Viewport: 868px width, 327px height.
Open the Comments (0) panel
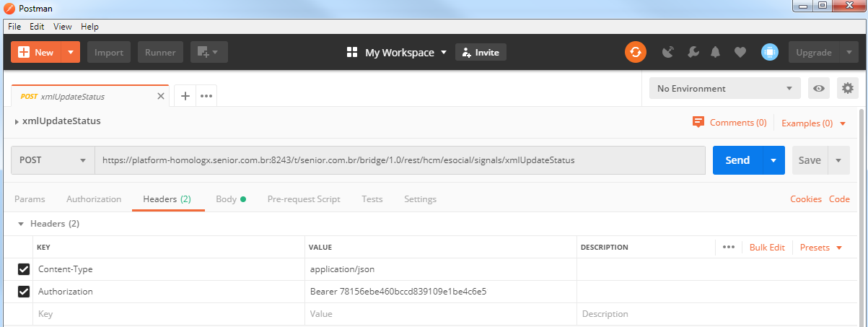click(x=729, y=123)
